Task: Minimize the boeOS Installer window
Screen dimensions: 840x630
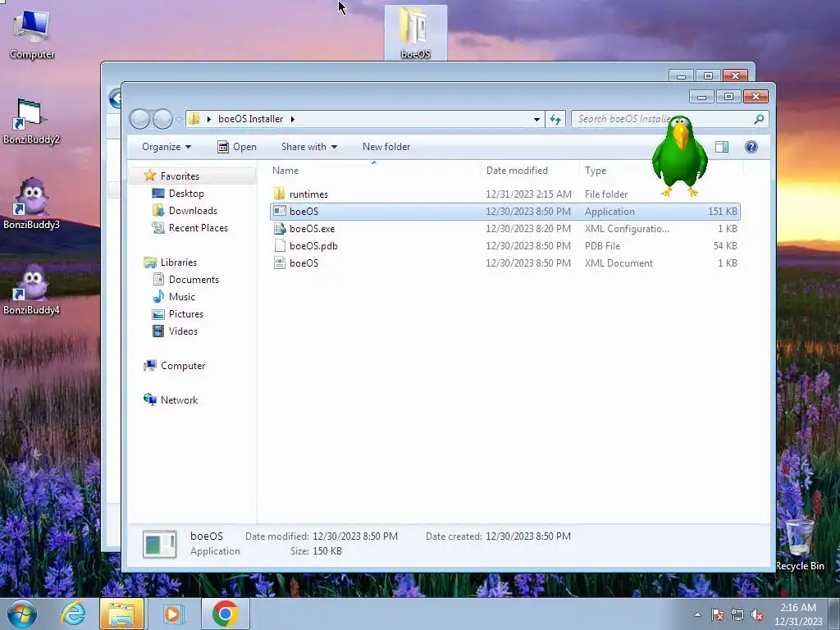Action: 701,97
